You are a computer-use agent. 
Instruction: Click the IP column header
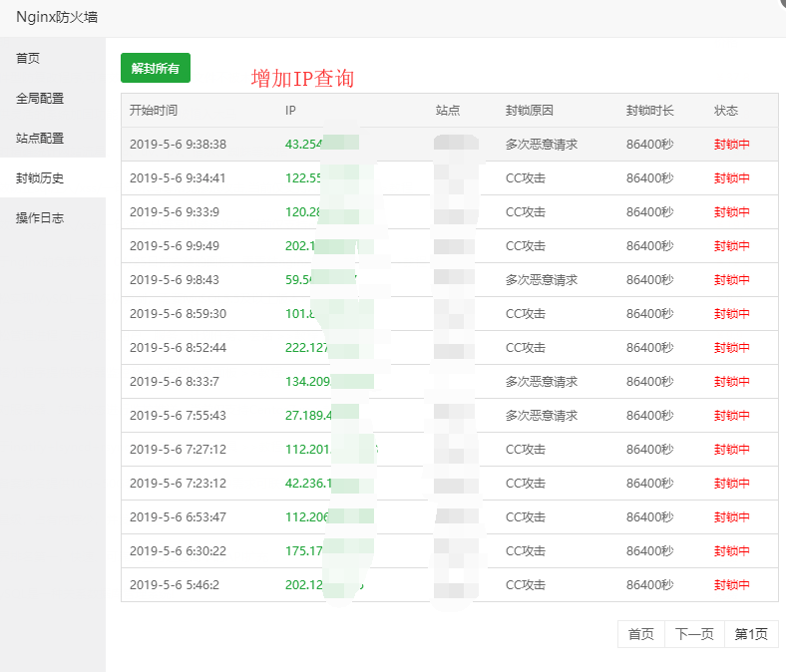[x=290, y=111]
